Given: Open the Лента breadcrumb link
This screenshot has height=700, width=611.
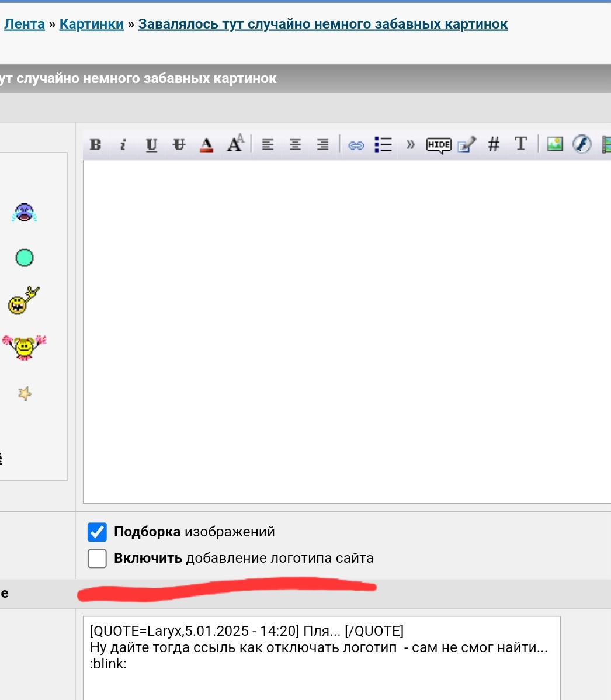Looking at the screenshot, I should 25,24.
